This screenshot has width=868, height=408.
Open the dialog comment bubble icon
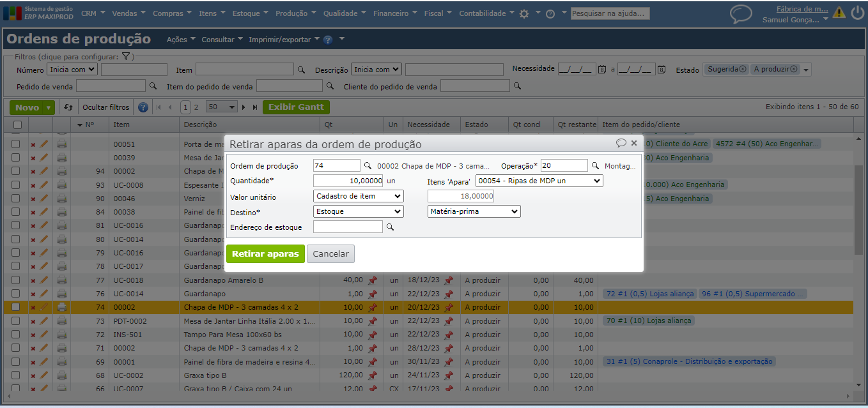pyautogui.click(x=621, y=143)
